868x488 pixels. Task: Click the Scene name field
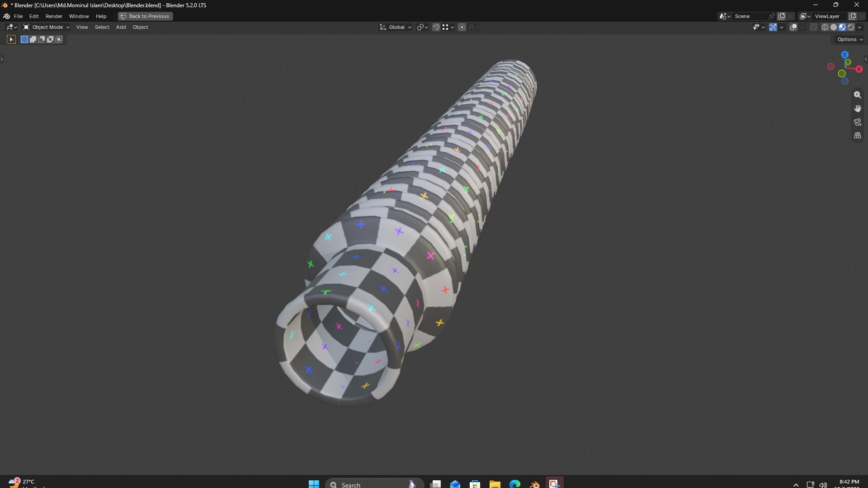pos(750,16)
